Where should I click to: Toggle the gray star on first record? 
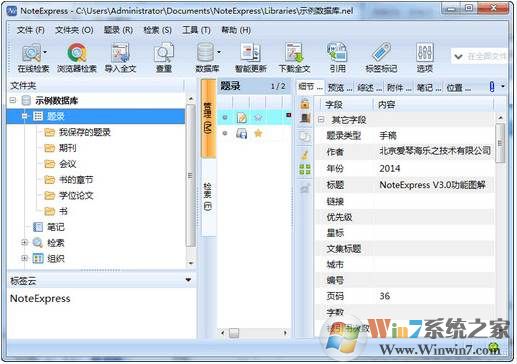click(258, 117)
